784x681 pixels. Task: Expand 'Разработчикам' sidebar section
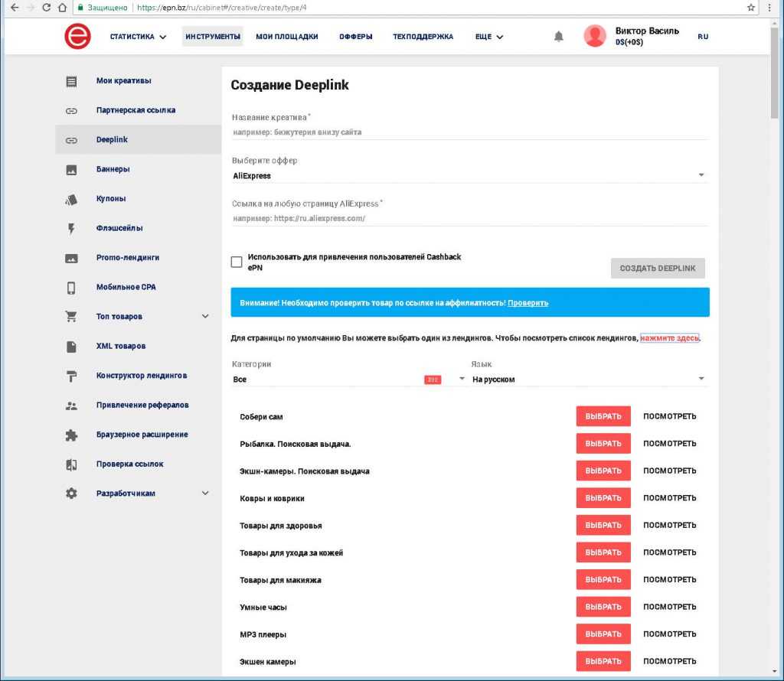(204, 494)
